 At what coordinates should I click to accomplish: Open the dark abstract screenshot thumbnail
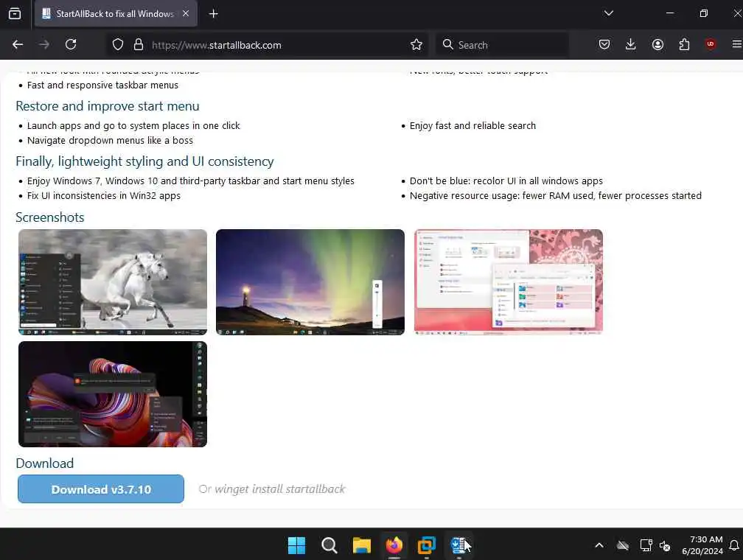pos(113,393)
